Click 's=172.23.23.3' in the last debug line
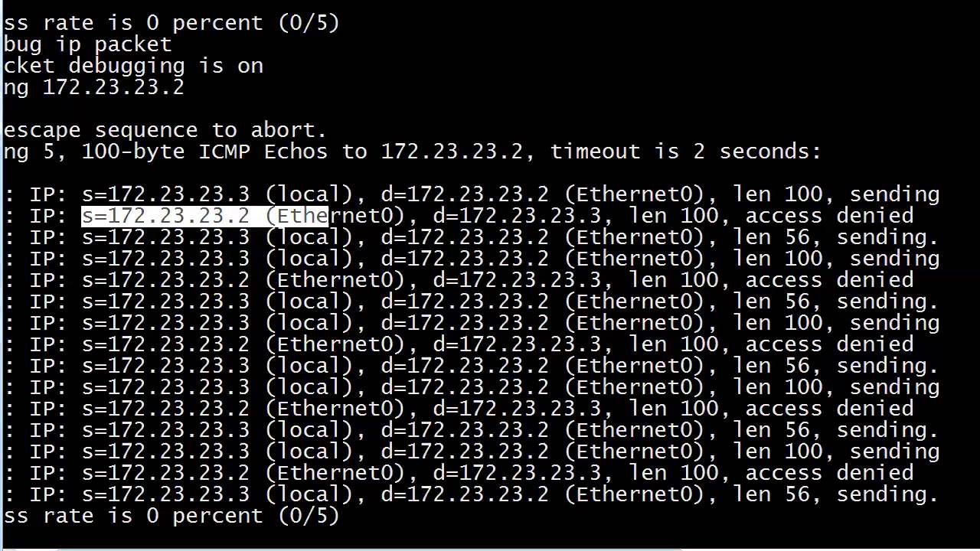This screenshot has height=551, width=980. [x=165, y=495]
